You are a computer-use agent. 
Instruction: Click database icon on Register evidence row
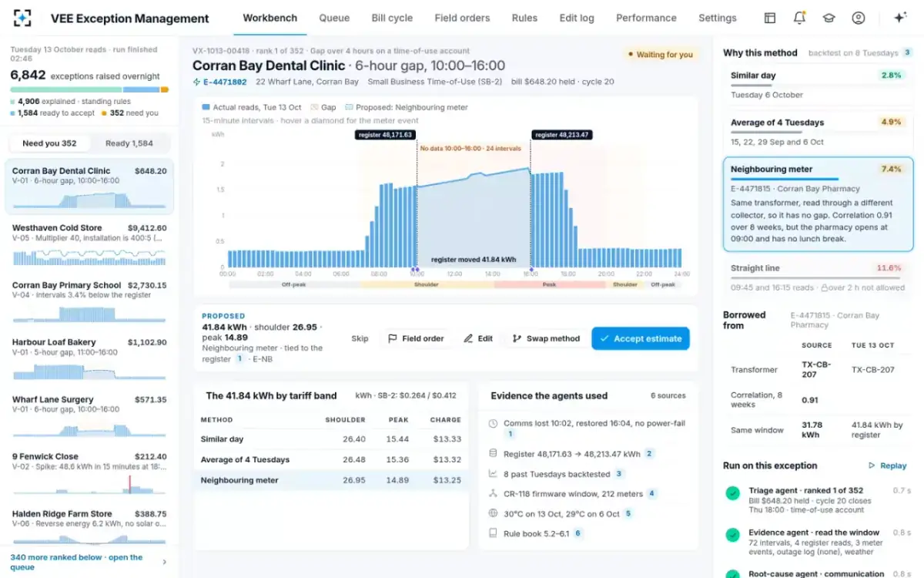tap(493, 454)
